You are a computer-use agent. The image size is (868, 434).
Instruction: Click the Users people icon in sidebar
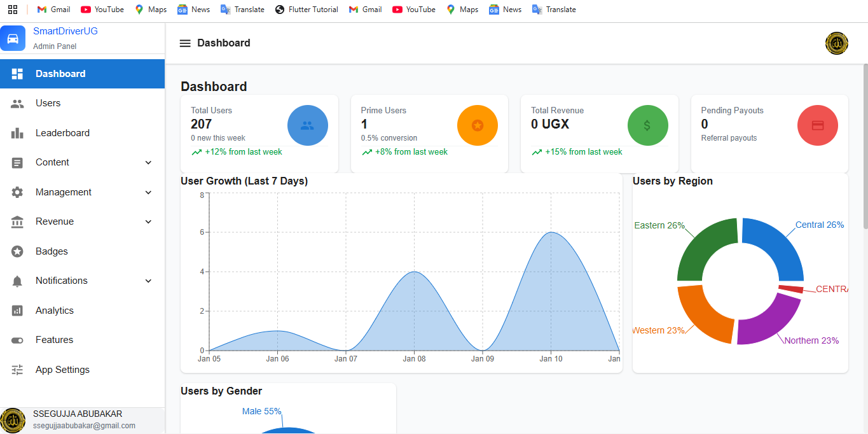coord(17,104)
